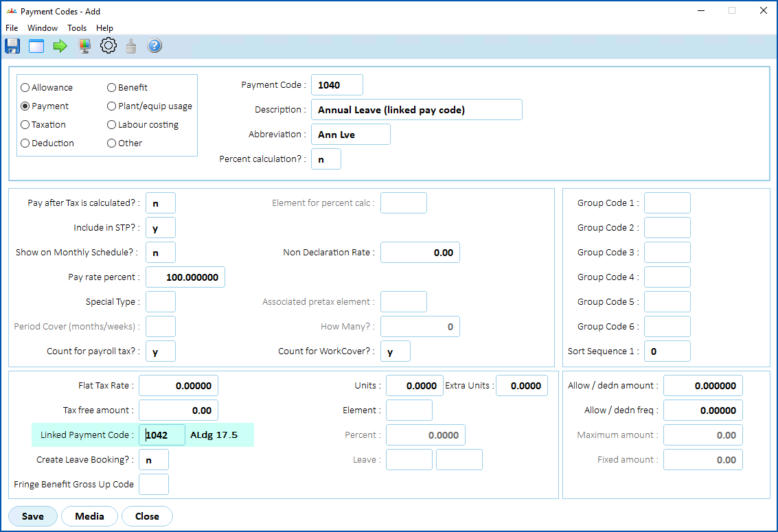Click the app icon in the title bar
The height and width of the screenshot is (532, 778).
coord(12,11)
